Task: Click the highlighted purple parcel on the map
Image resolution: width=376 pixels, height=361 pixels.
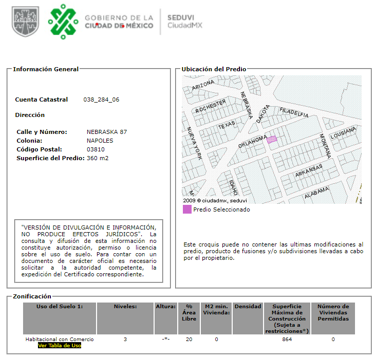Action: (272, 139)
